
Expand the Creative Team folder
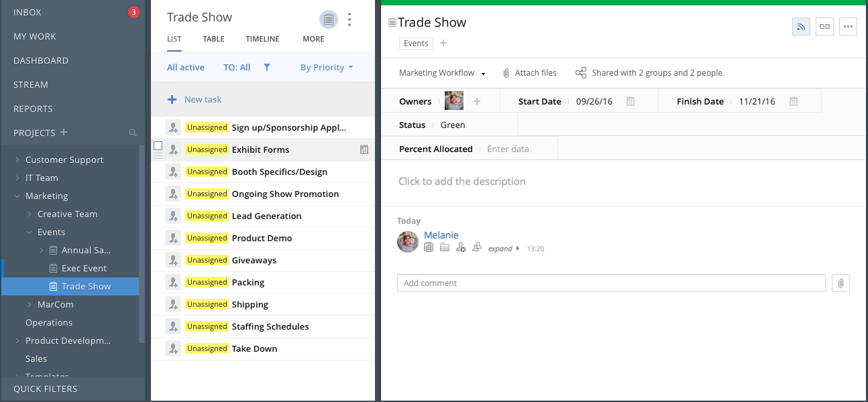pos(30,214)
